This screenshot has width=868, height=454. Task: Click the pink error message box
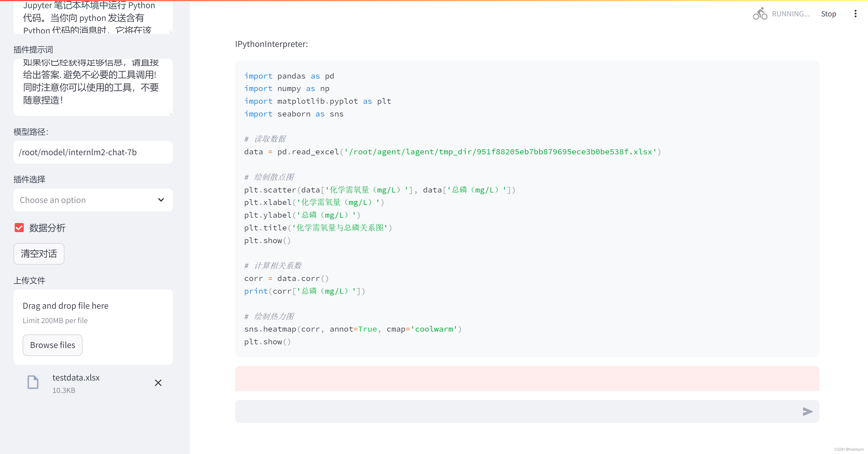click(527, 379)
